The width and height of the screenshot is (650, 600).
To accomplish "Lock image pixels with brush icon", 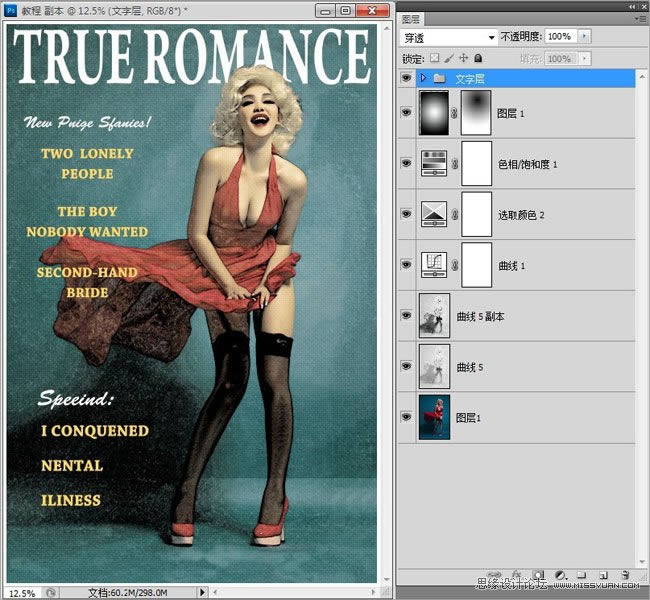I will pyautogui.click(x=448, y=59).
